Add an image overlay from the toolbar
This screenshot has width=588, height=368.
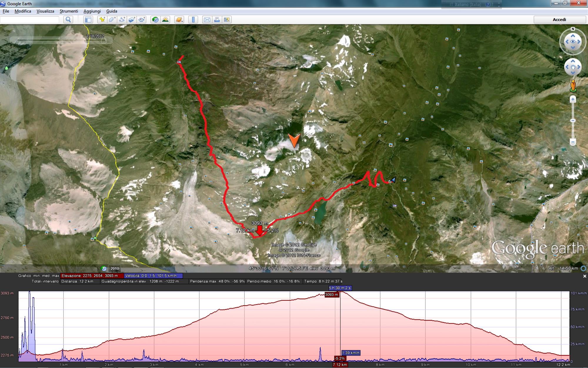(132, 20)
